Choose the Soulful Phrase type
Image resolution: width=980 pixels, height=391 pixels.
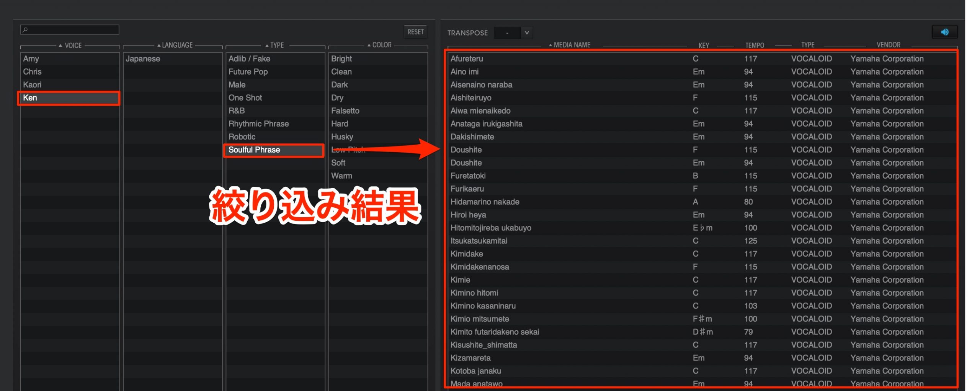pos(275,150)
